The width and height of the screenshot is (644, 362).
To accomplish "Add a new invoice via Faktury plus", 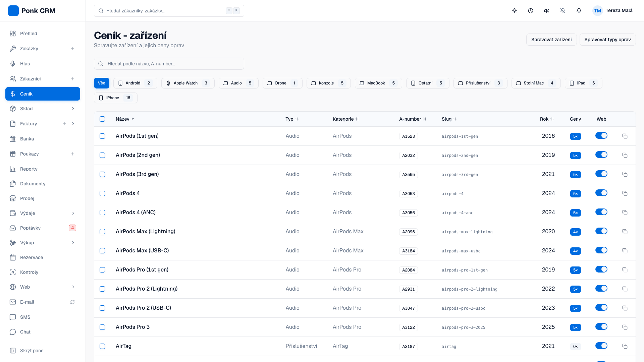I will coord(64,124).
